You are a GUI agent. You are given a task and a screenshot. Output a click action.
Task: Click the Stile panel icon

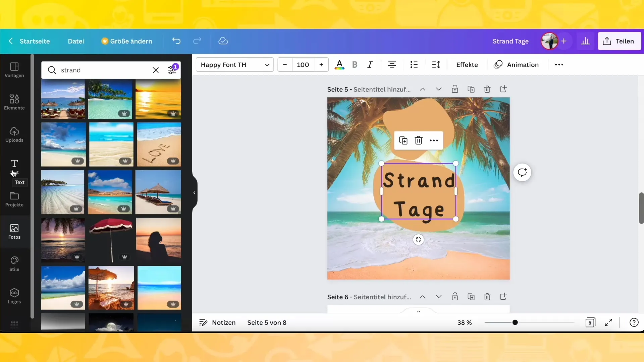click(x=14, y=263)
